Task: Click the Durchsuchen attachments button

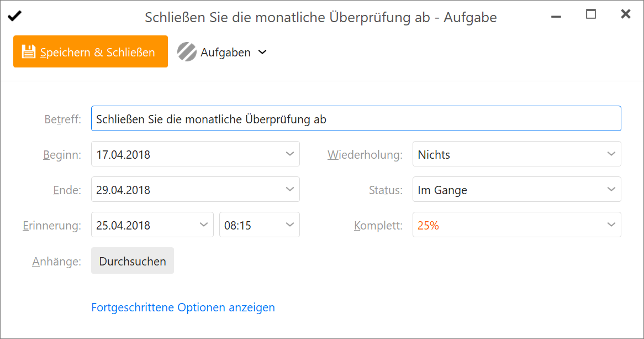Action: point(133,261)
